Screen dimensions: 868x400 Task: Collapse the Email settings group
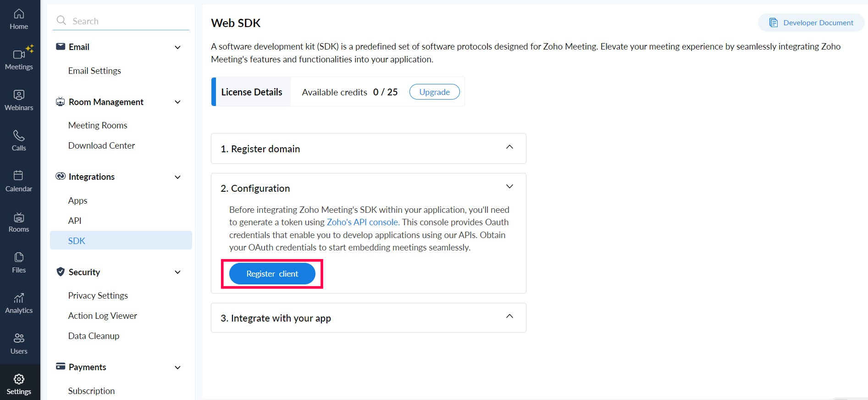(178, 47)
